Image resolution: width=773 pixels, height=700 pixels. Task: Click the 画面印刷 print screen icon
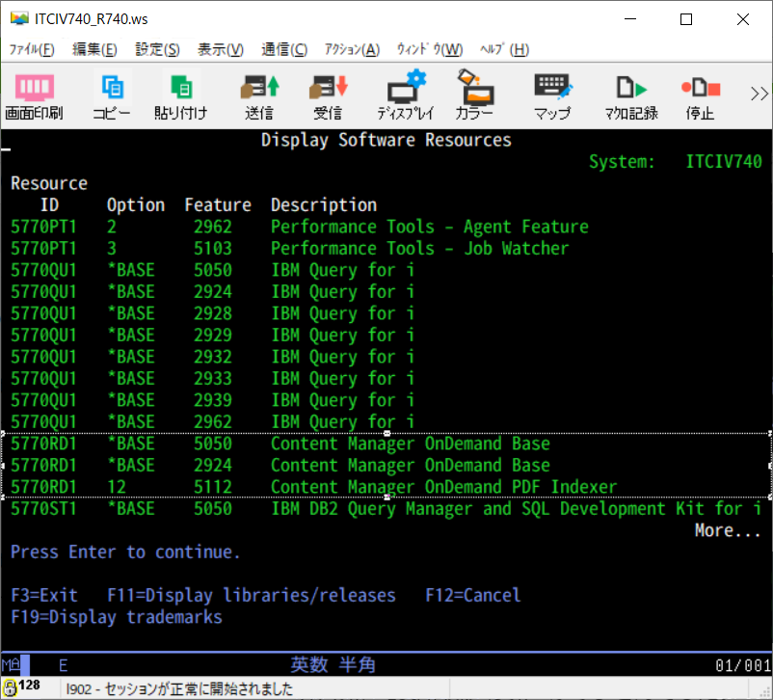click(x=34, y=96)
